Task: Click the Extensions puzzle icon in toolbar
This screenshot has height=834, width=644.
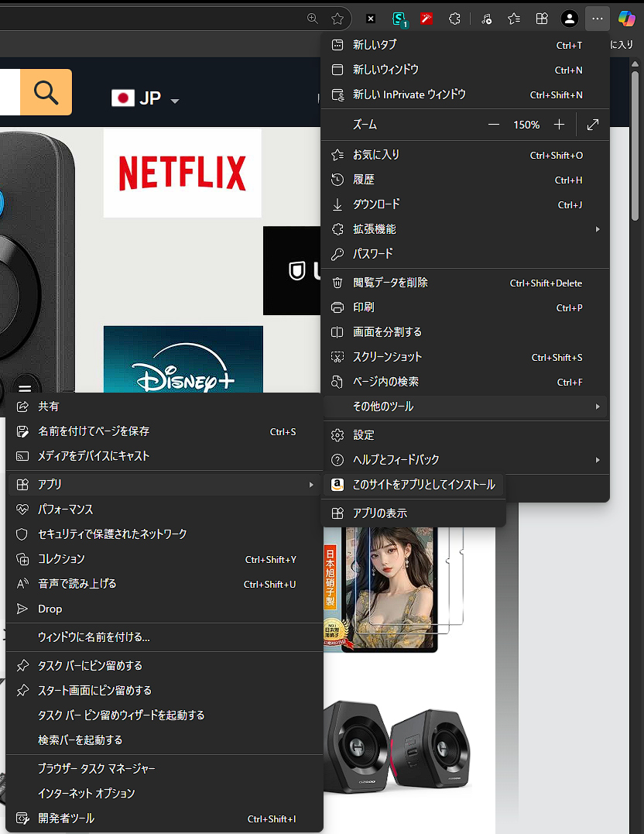Action: 456,19
